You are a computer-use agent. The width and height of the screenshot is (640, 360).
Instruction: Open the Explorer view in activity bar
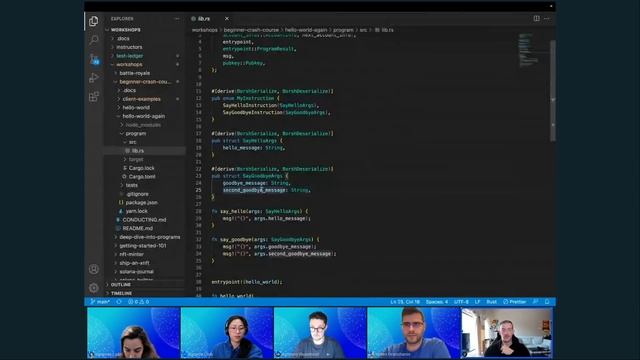tap(93, 21)
